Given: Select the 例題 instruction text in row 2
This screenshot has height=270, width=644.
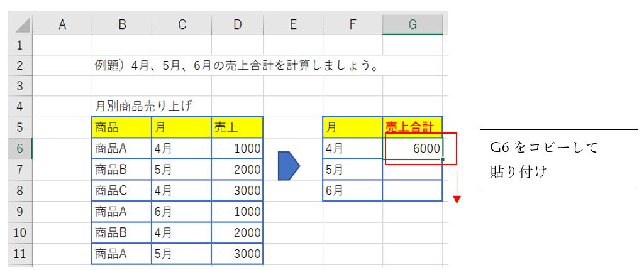Looking at the screenshot, I should [x=238, y=65].
